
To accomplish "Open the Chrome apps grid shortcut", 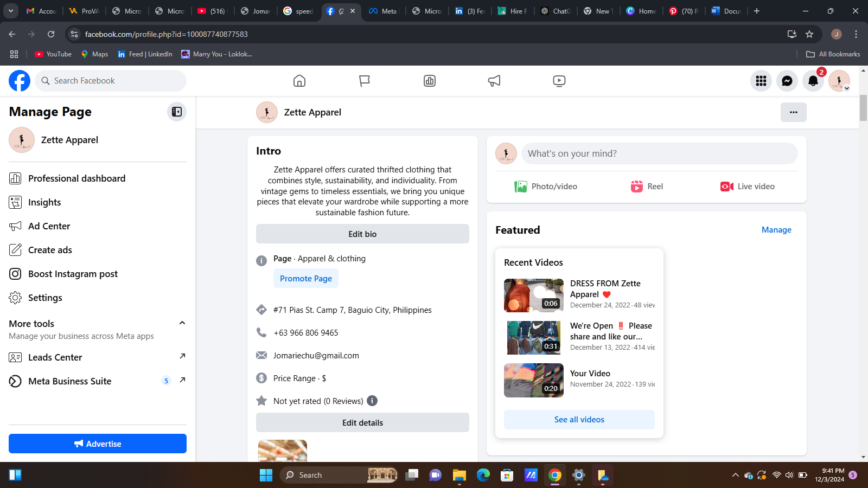I will [x=14, y=54].
